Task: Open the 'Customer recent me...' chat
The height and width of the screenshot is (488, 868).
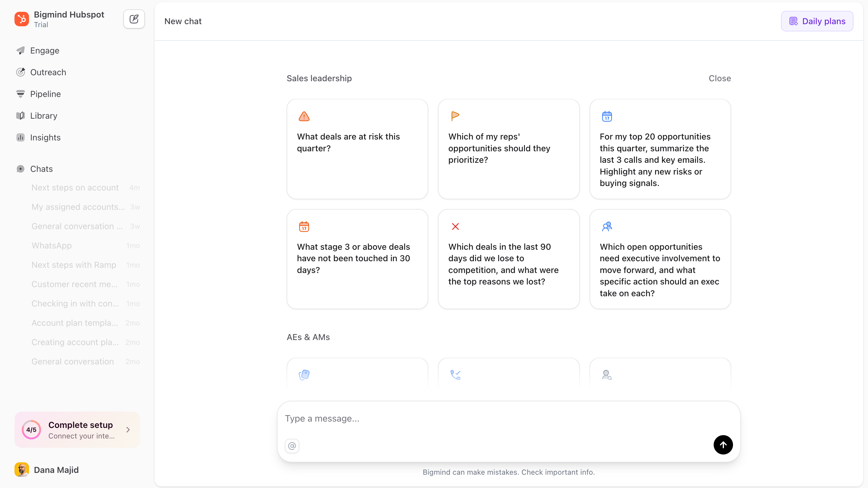Action: (85, 284)
